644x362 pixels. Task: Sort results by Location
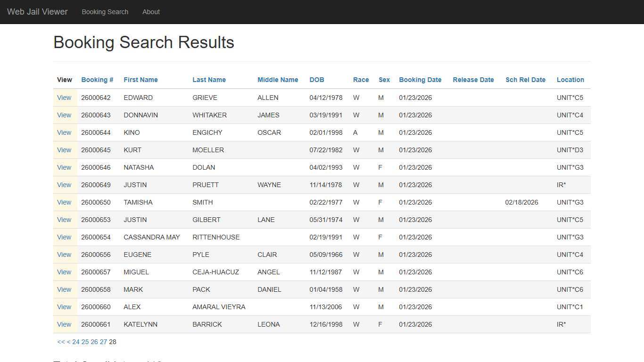coord(570,80)
